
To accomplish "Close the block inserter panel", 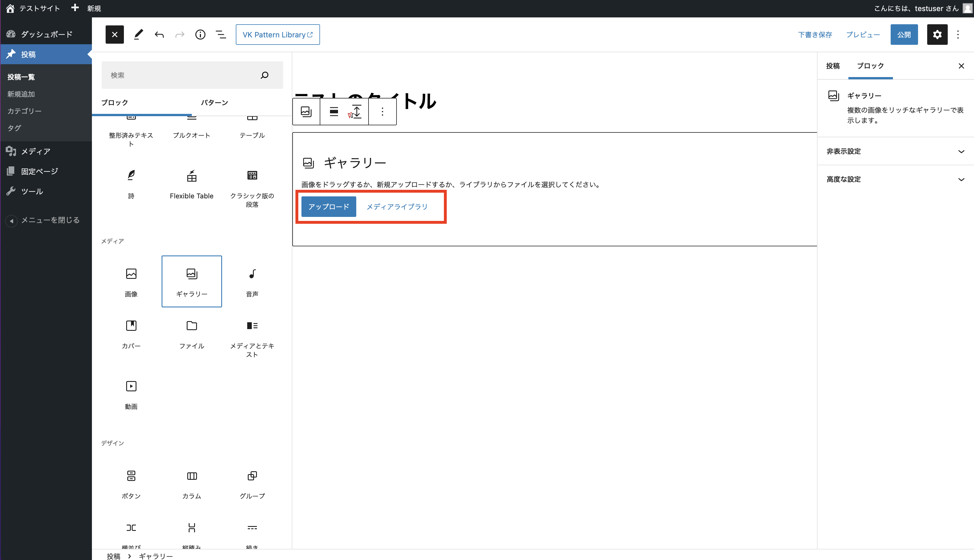I will (115, 35).
